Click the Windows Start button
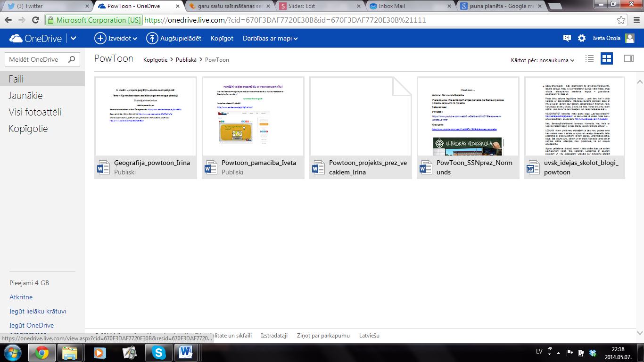 (12, 352)
